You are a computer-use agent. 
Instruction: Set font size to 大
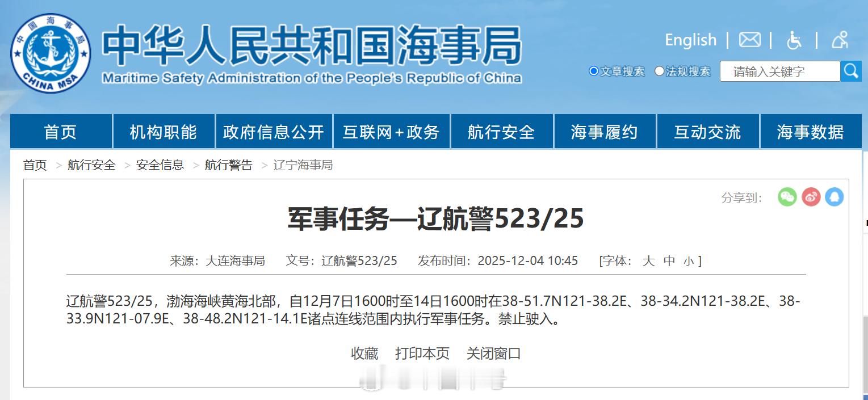pos(648,261)
